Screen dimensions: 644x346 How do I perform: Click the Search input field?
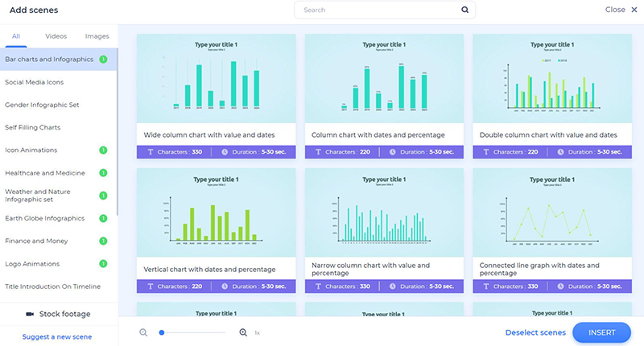pyautogui.click(x=385, y=10)
